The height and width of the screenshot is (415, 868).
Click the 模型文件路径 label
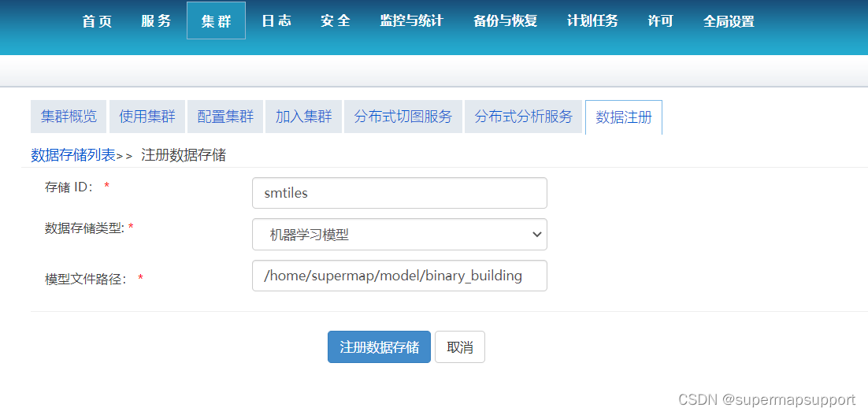(85, 280)
